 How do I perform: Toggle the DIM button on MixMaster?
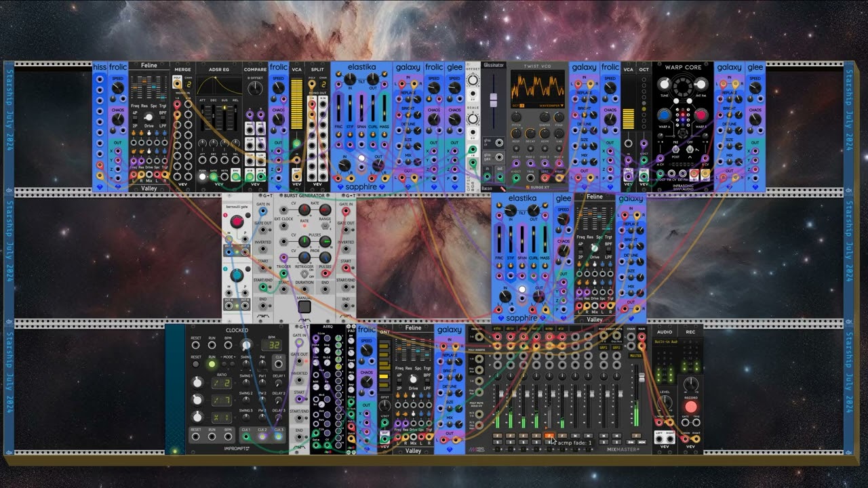coord(631,442)
